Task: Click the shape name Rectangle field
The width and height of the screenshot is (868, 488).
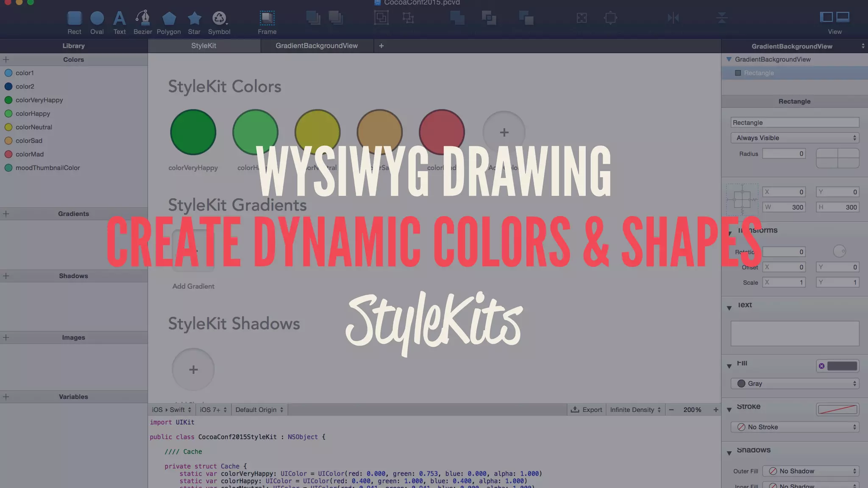Action: pos(795,122)
